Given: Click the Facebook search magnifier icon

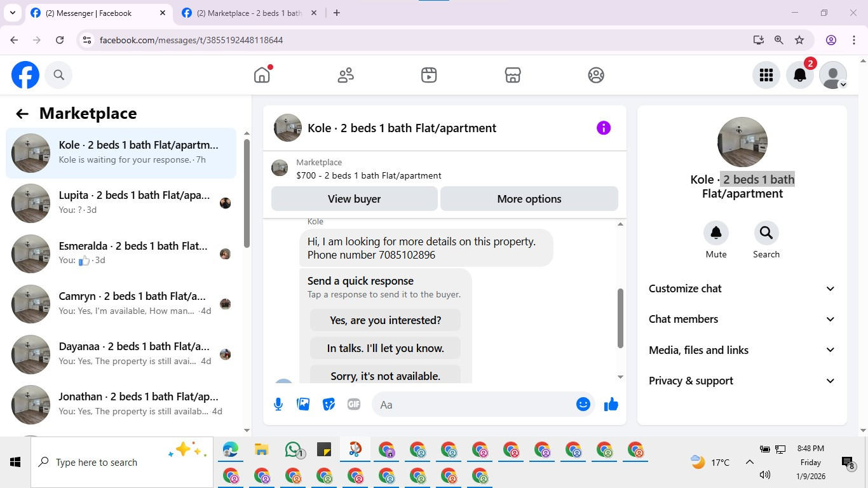Looking at the screenshot, I should coord(58,75).
